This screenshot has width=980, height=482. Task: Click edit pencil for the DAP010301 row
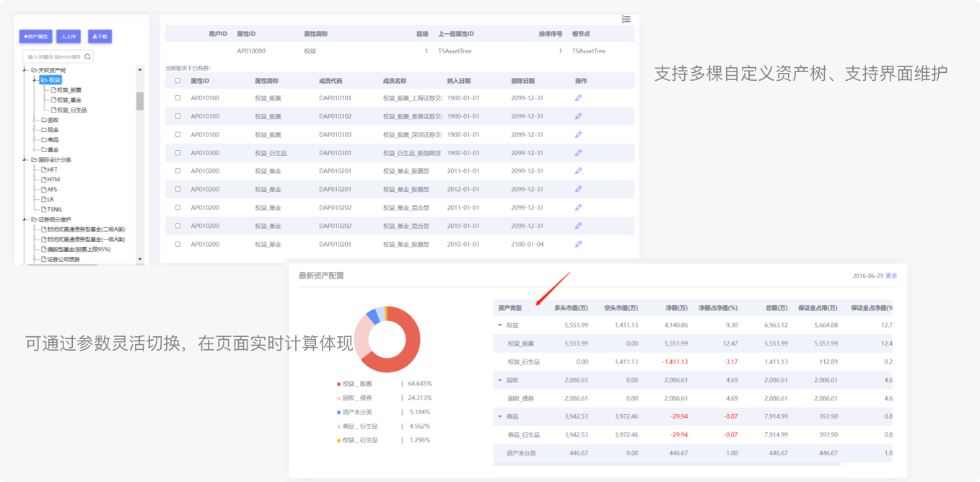coord(578,153)
